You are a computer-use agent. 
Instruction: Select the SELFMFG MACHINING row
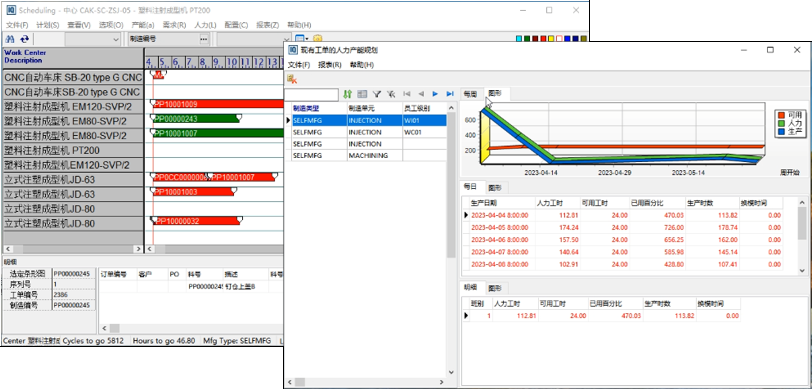366,155
